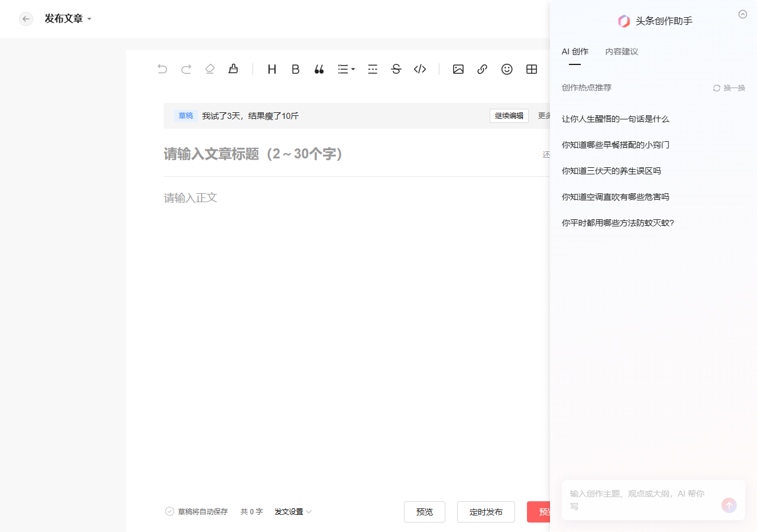Undo the last edit
Image resolution: width=757 pixels, height=532 pixels.
pyautogui.click(x=162, y=69)
